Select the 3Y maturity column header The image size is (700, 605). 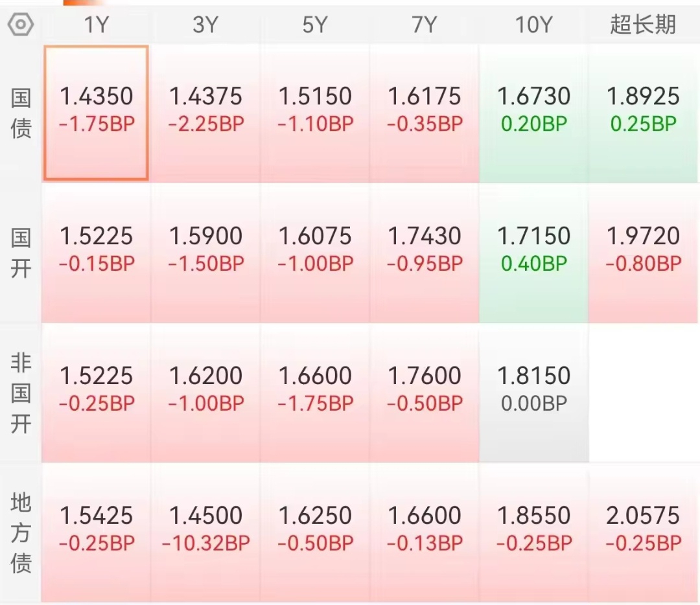click(205, 25)
